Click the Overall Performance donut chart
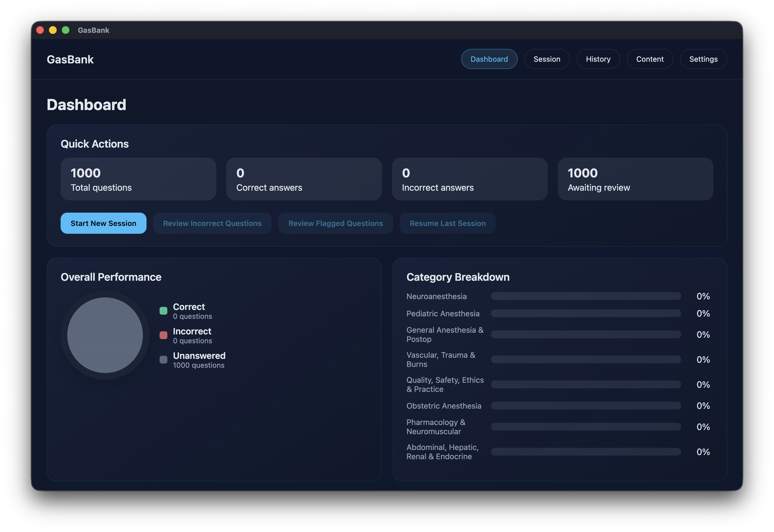 (x=105, y=335)
